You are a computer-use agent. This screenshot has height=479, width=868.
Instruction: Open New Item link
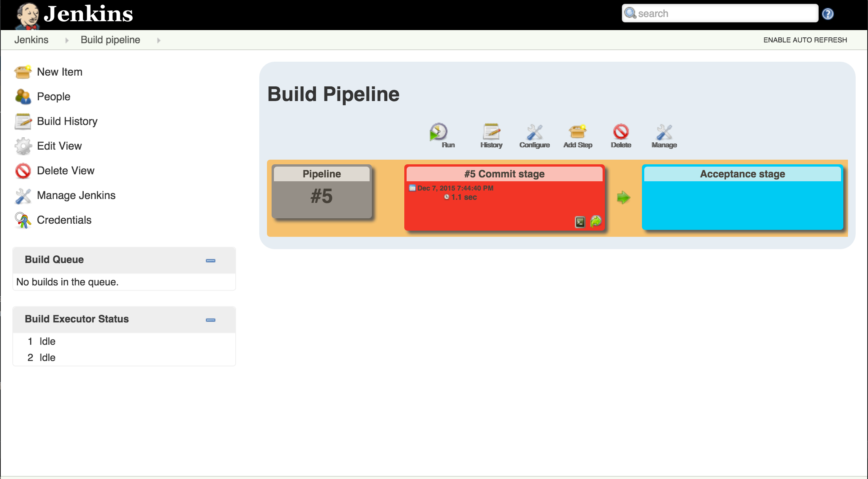(x=60, y=72)
